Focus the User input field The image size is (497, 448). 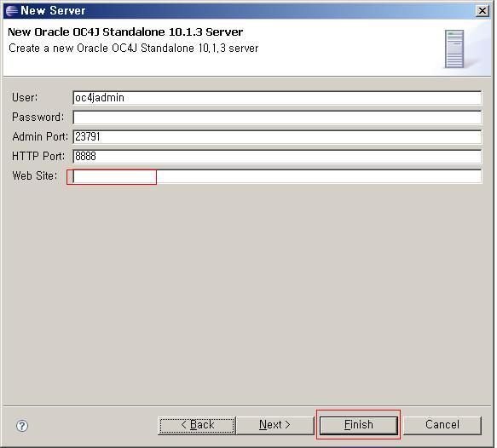277,97
